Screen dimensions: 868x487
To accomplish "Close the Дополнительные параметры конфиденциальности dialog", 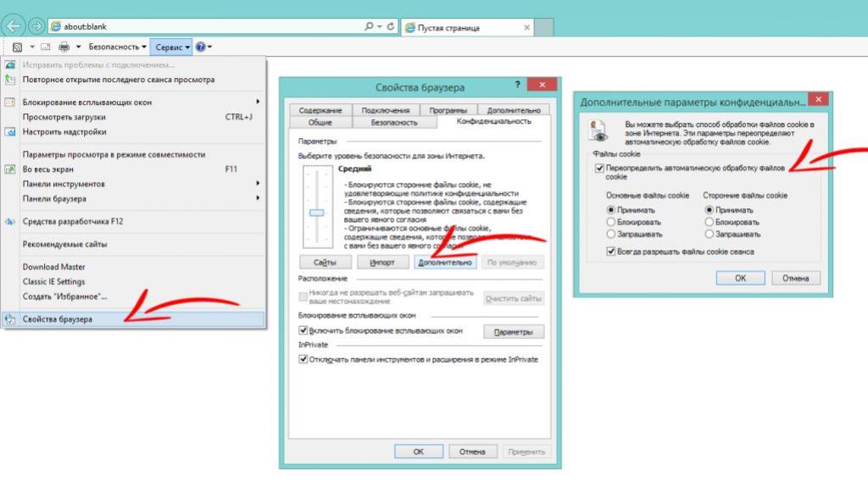I will pos(818,99).
